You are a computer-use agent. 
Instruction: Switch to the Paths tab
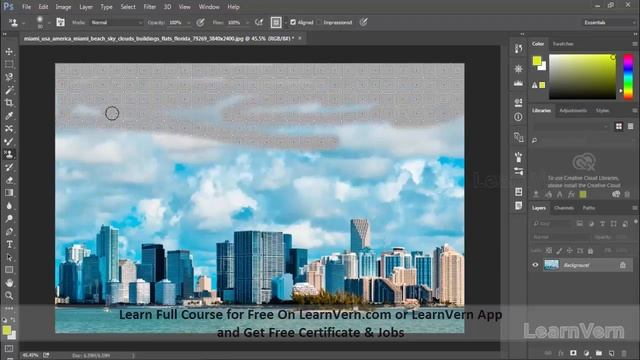pyautogui.click(x=589, y=208)
